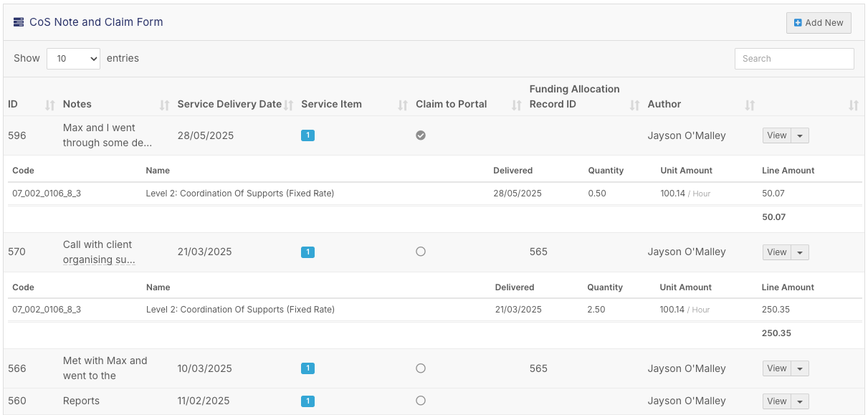The width and height of the screenshot is (868, 415).
Task: Sort by Author column arrows
Action: click(x=750, y=105)
